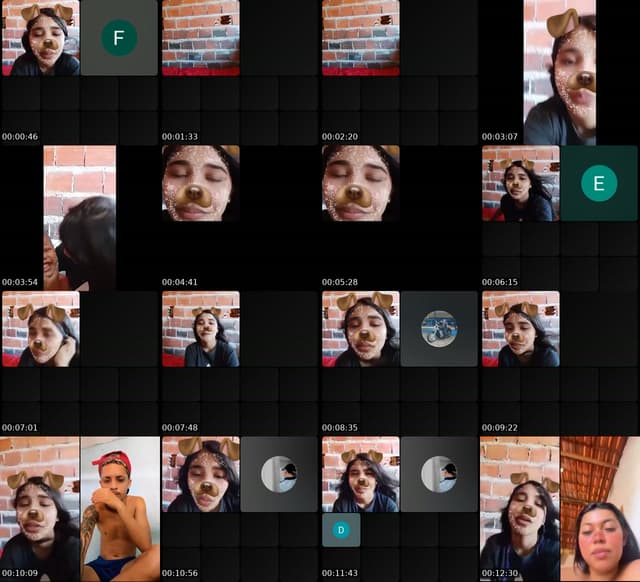Click the 00:06:15 timestamp
The height and width of the screenshot is (582, 640).
click(500, 282)
